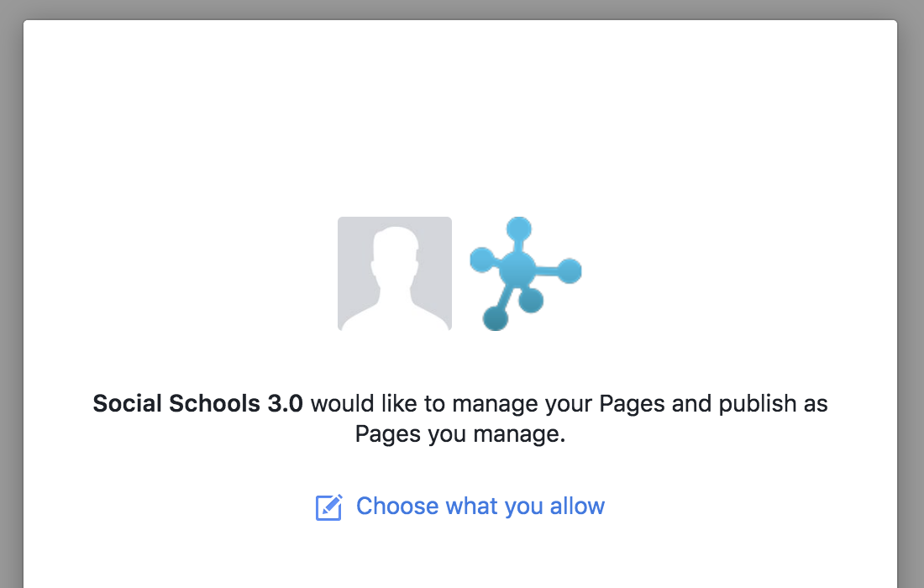Viewport: 924px width, 588px height.
Task: Open the "Choose what you allow" link
Action: [480, 507]
